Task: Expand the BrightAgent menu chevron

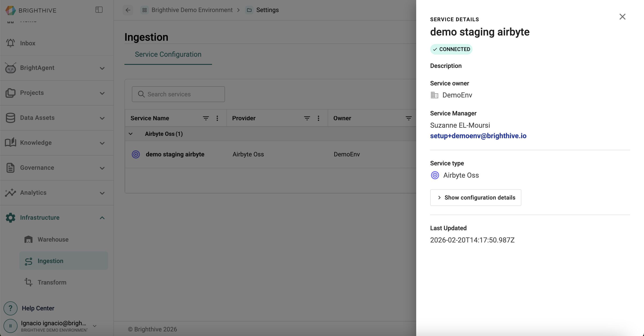Action: [102, 68]
